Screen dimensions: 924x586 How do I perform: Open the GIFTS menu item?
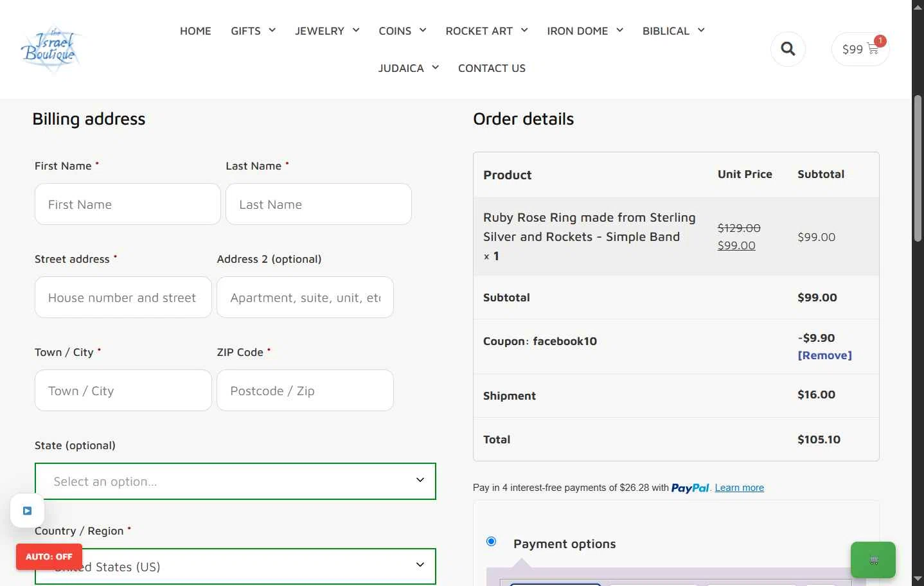coord(245,31)
